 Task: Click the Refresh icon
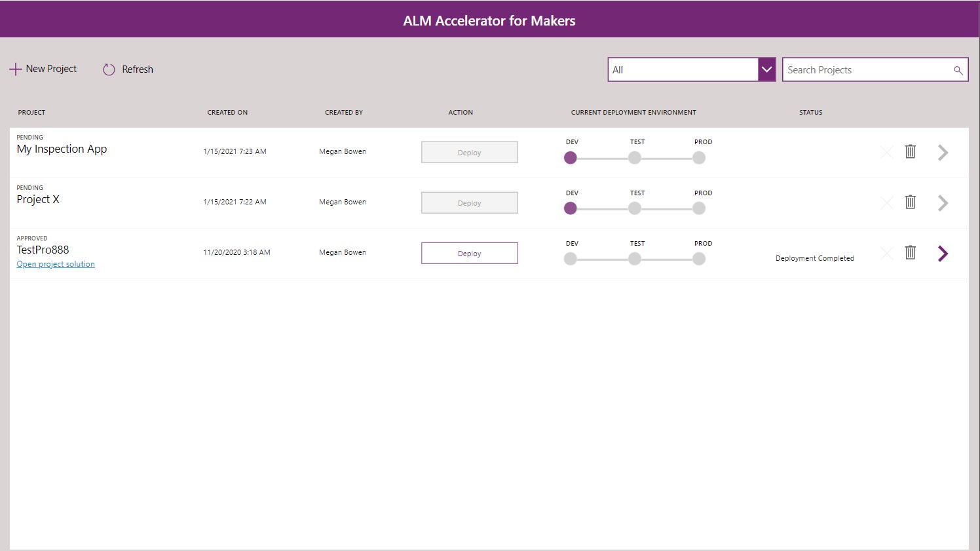pyautogui.click(x=107, y=69)
